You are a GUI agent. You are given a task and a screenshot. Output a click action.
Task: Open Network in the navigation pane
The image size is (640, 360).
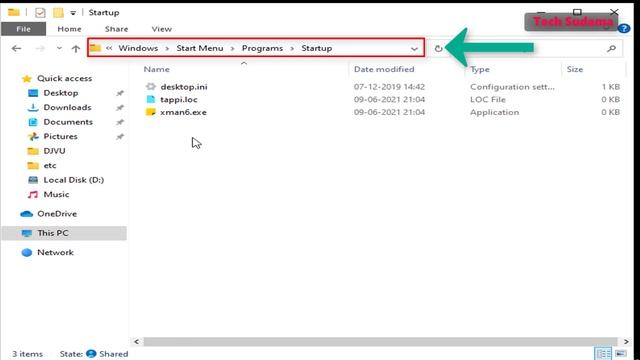pos(56,253)
